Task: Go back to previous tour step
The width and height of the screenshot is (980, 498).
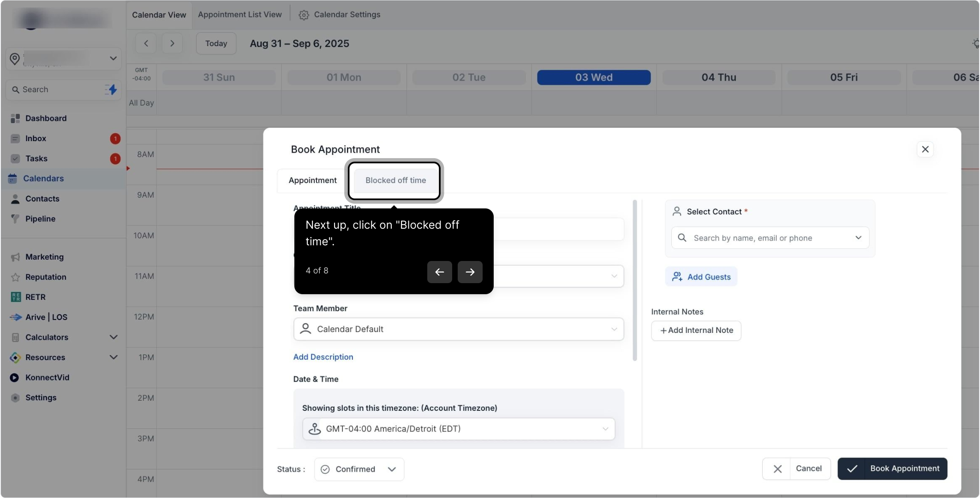Action: [439, 272]
